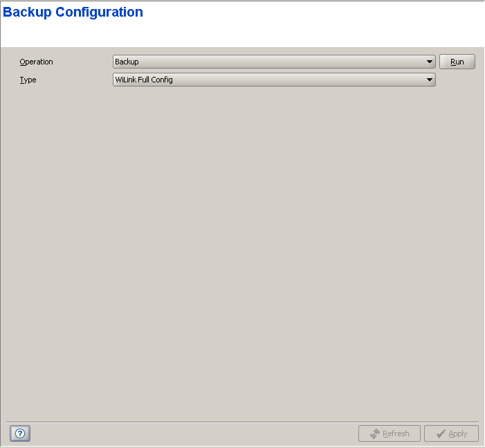Image resolution: width=485 pixels, height=448 pixels.
Task: Click the Operation field label
Action: pyautogui.click(x=36, y=62)
